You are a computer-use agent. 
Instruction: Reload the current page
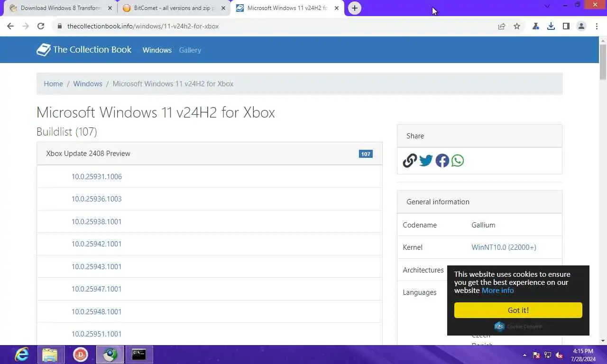pos(41,27)
